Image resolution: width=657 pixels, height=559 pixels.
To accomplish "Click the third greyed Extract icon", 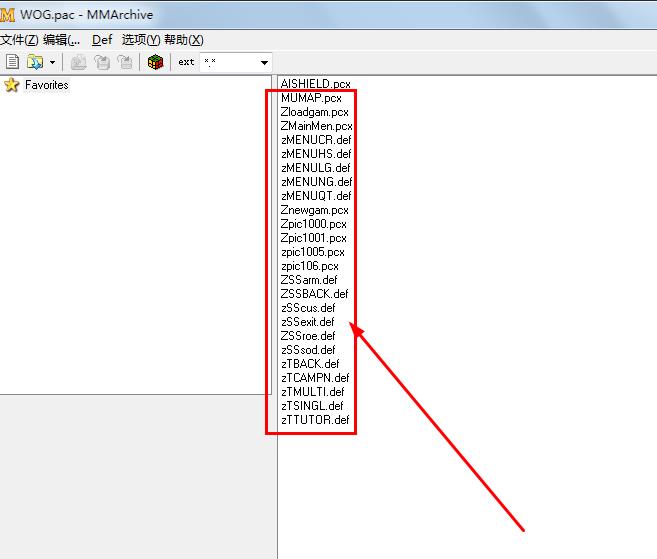I will pyautogui.click(x=125, y=62).
